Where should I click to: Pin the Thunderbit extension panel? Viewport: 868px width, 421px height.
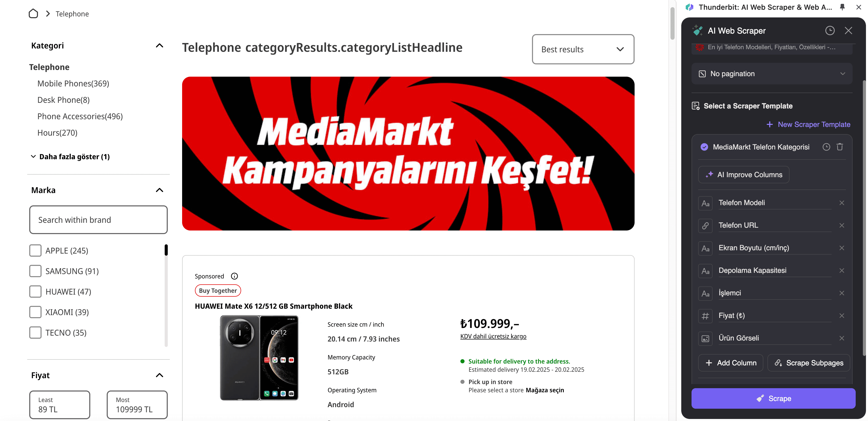pyautogui.click(x=842, y=7)
